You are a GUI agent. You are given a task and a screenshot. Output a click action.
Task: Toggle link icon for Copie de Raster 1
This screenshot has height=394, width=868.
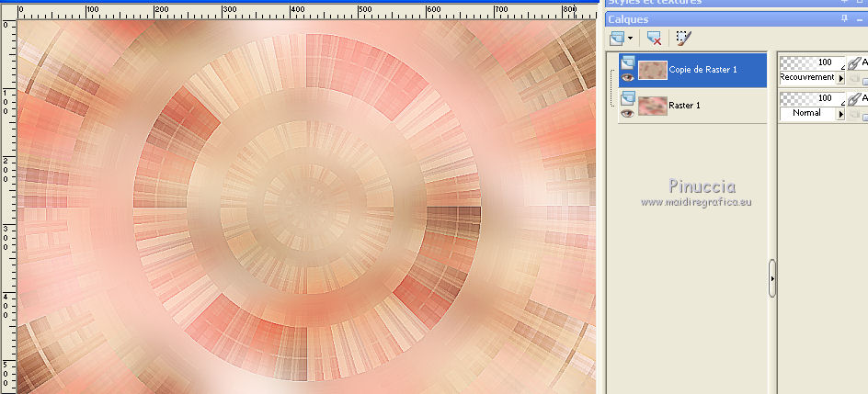(855, 63)
